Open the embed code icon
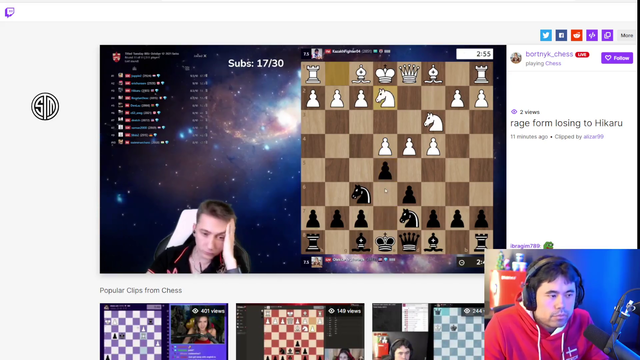The image size is (640, 360). click(x=592, y=35)
